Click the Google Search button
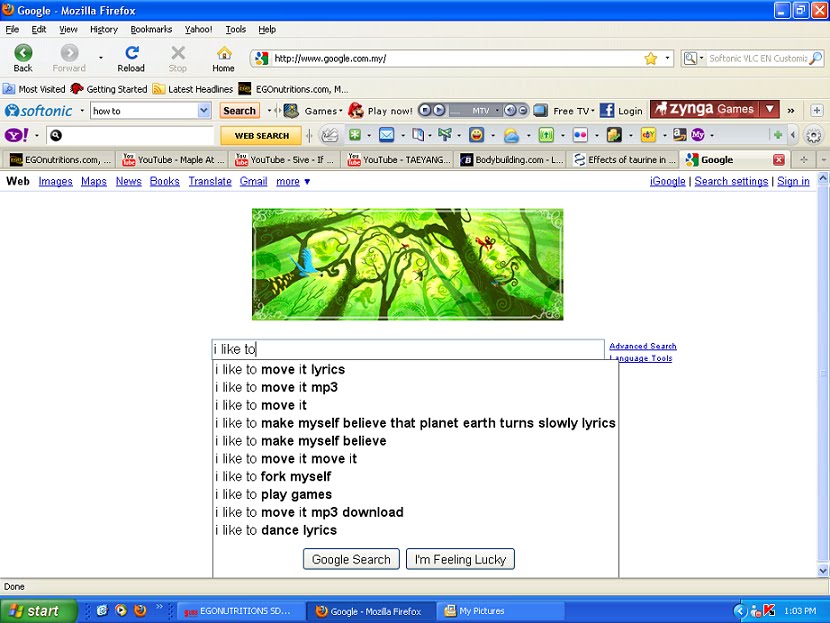The image size is (830, 623). click(351, 559)
